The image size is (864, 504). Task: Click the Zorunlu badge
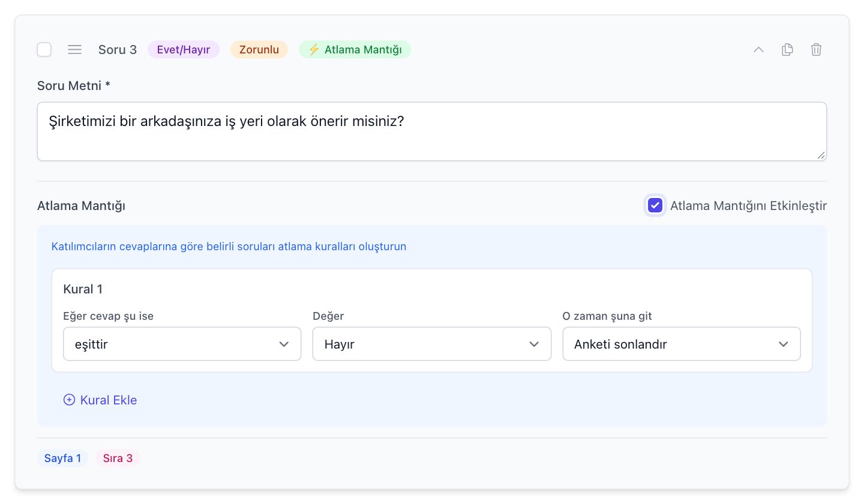[259, 50]
